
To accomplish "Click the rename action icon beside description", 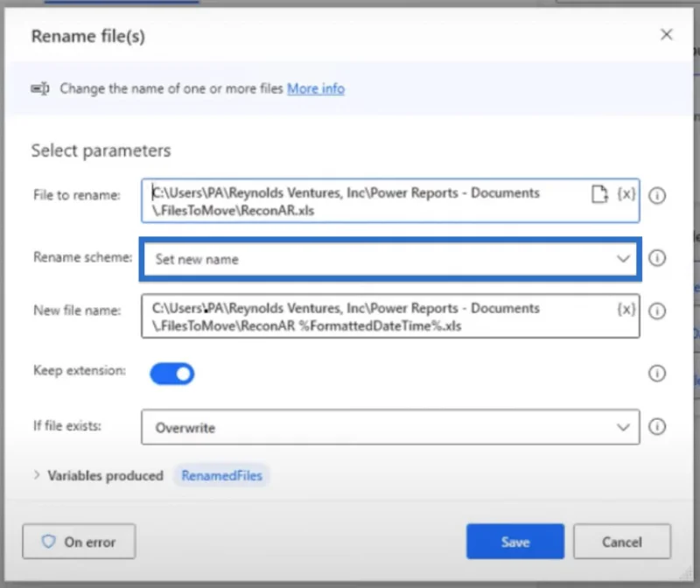I will pyautogui.click(x=39, y=88).
